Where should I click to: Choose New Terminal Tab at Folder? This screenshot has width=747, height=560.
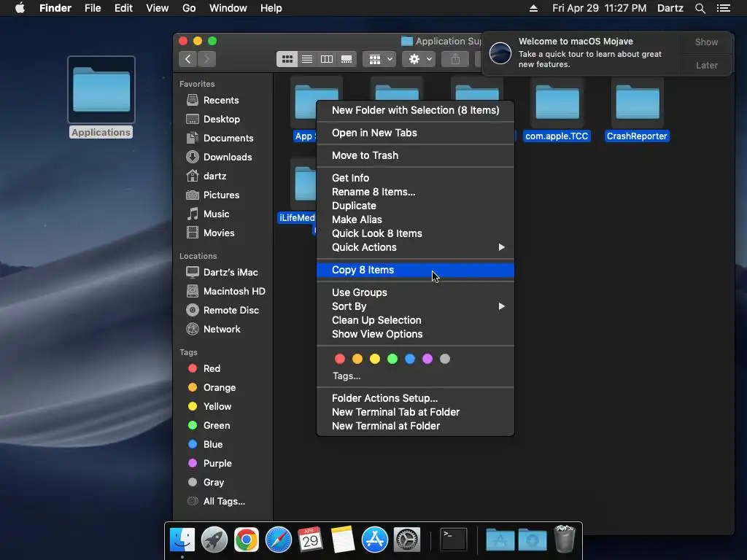(x=415, y=412)
